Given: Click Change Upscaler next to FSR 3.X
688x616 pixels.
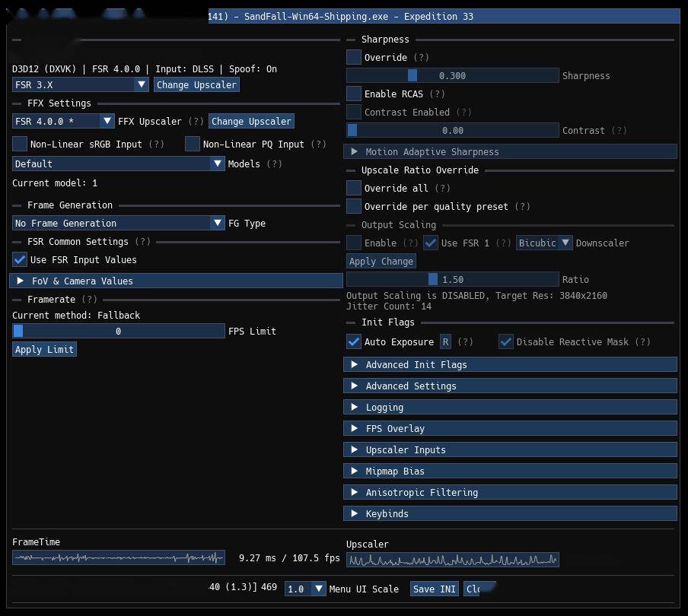Looking at the screenshot, I should 196,84.
